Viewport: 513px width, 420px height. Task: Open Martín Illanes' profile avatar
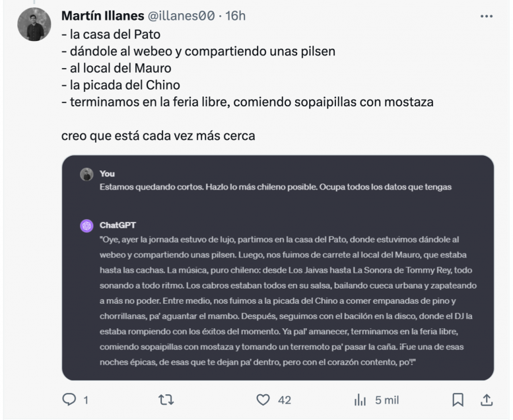(34, 24)
